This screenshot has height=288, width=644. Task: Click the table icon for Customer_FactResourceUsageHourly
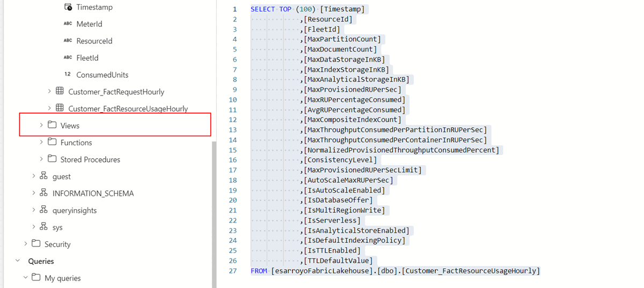tap(60, 108)
